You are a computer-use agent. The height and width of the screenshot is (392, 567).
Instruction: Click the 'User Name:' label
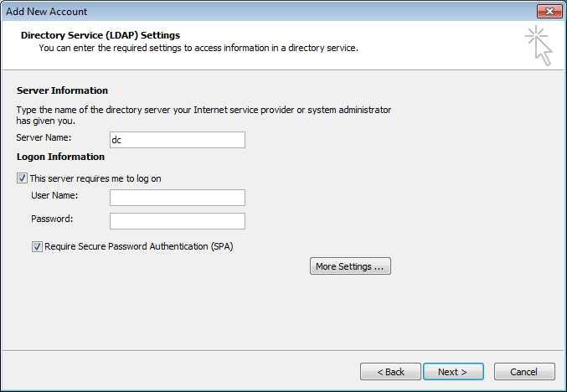pos(54,195)
